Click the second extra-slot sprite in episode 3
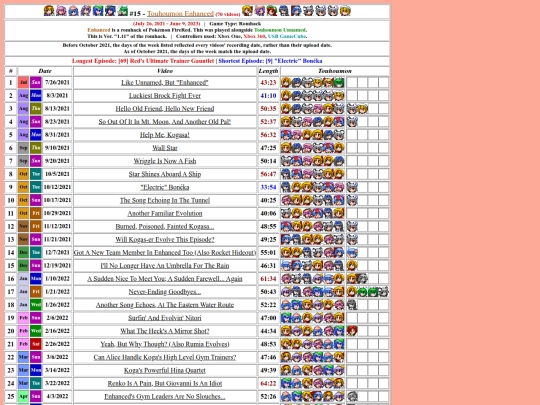The image size is (540, 405). tap(363, 109)
